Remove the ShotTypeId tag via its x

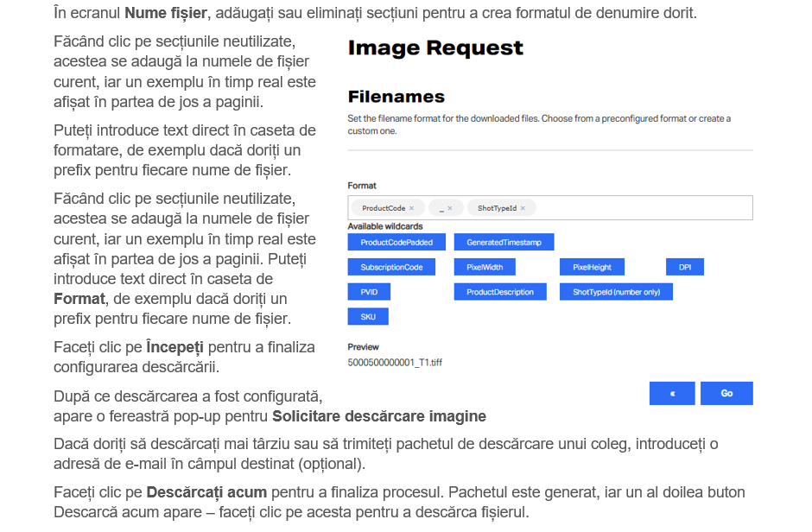523,208
